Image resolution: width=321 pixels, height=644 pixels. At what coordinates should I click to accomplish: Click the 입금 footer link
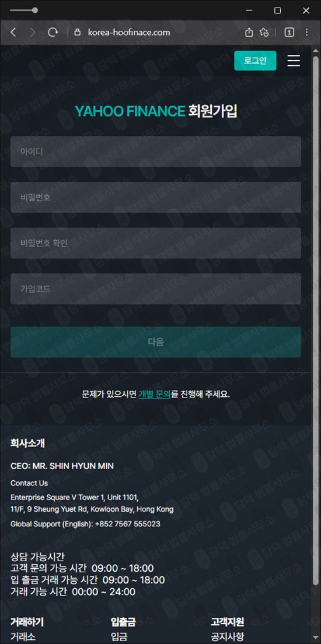click(x=119, y=637)
